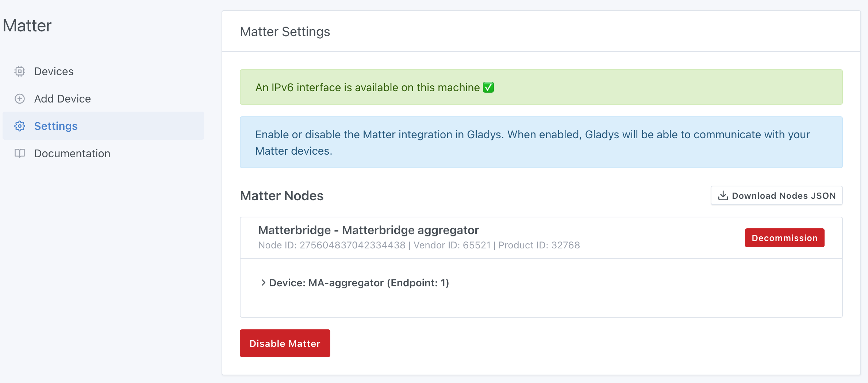Click the Matter Nodes heading

(x=281, y=196)
